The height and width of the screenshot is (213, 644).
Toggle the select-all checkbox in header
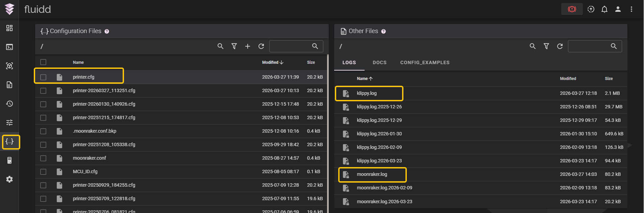point(43,62)
